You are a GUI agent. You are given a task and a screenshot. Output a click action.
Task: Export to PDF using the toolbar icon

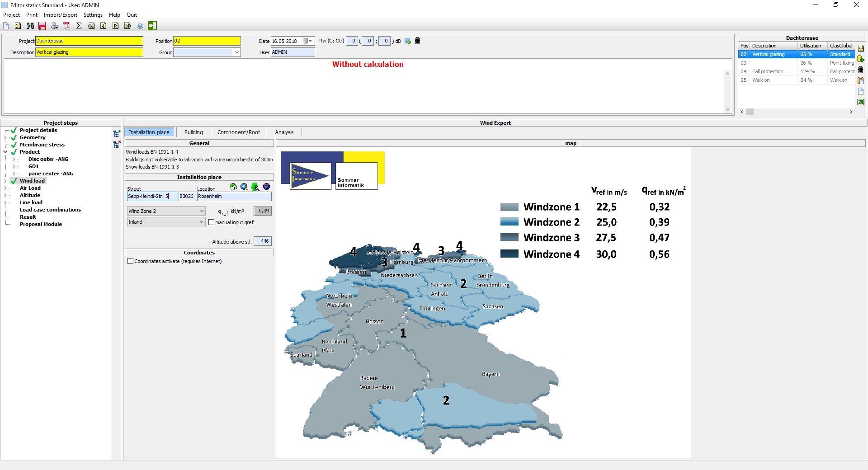click(67, 26)
